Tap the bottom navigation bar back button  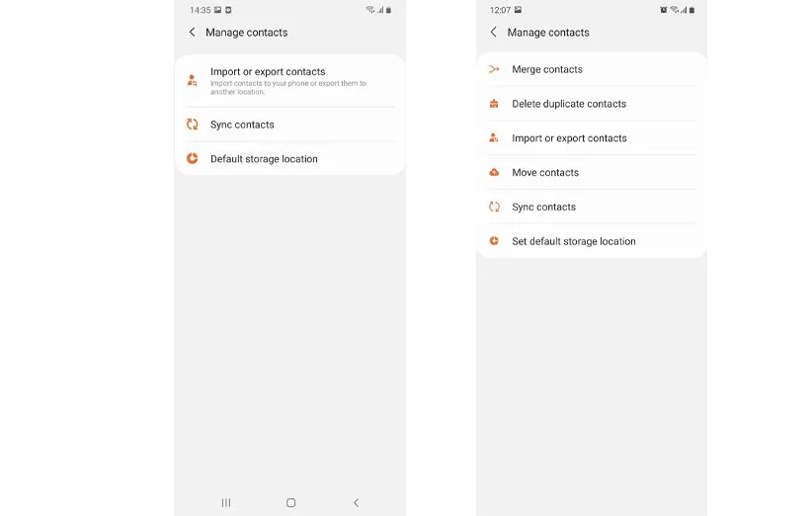pos(356,502)
